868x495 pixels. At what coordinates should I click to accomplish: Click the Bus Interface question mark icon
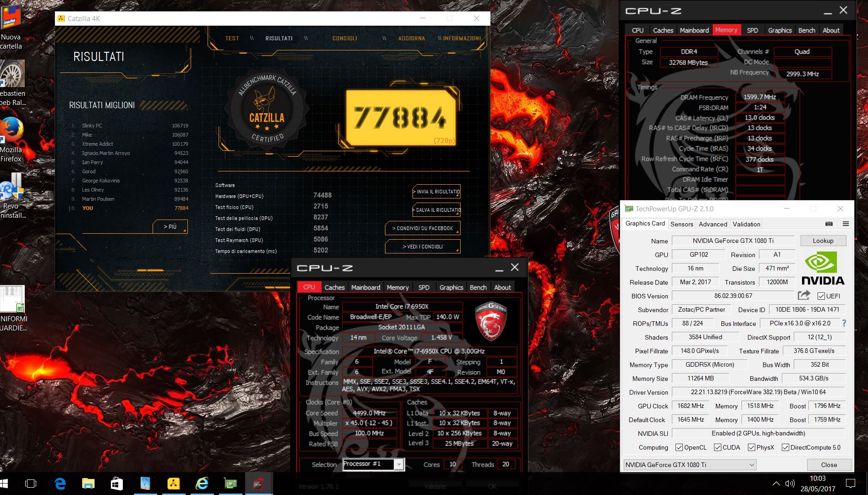pos(844,323)
